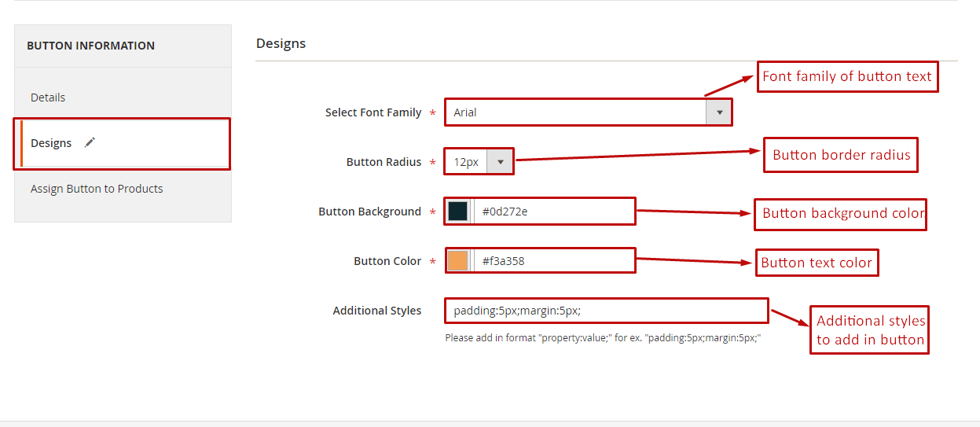Image resolution: width=980 pixels, height=427 pixels.
Task: Click the Select Font Family label
Action: 373,112
